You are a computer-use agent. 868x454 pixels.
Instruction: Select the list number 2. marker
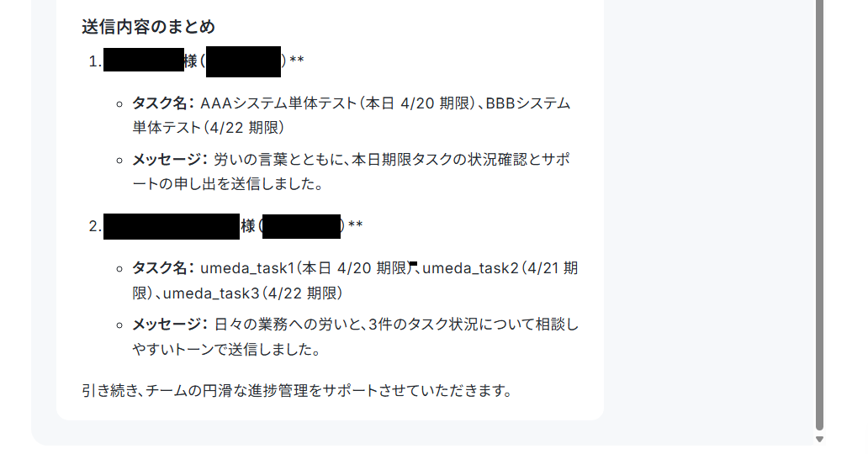click(95, 226)
